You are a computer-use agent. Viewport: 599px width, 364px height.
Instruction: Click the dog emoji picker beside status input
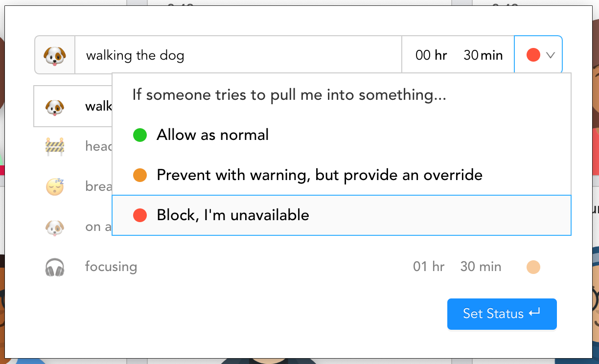pos(54,55)
